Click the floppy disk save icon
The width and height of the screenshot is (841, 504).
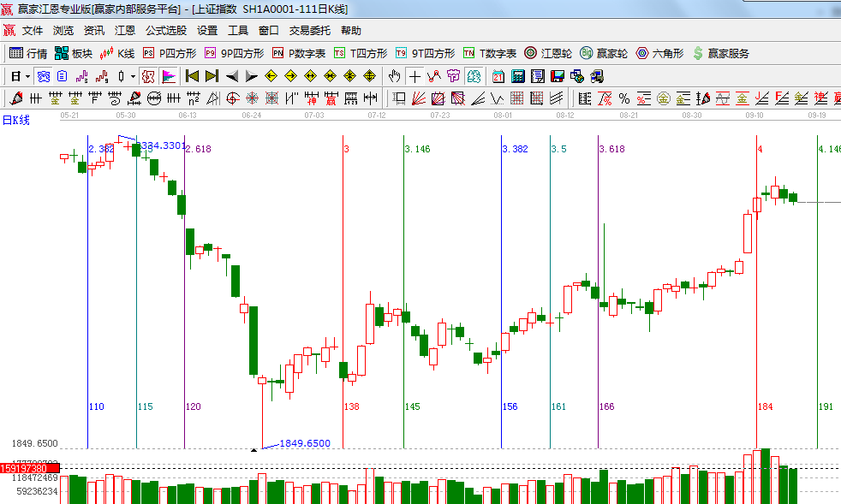coord(557,76)
